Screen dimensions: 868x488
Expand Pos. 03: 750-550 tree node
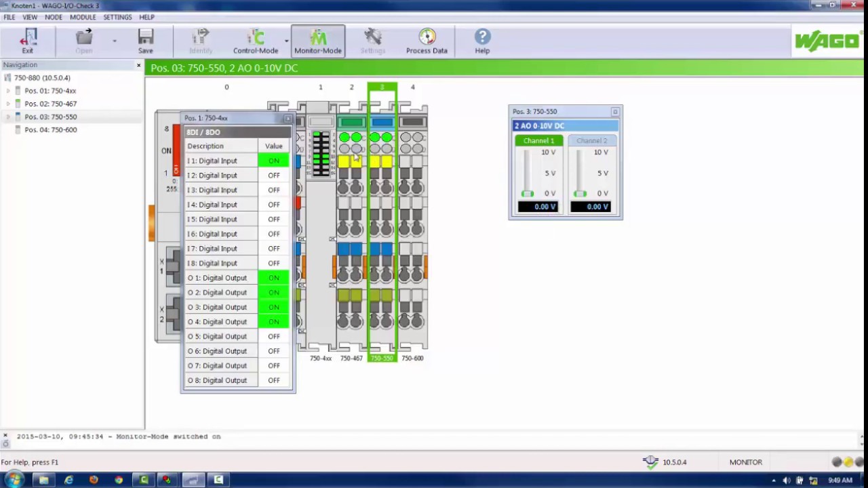click(8, 117)
